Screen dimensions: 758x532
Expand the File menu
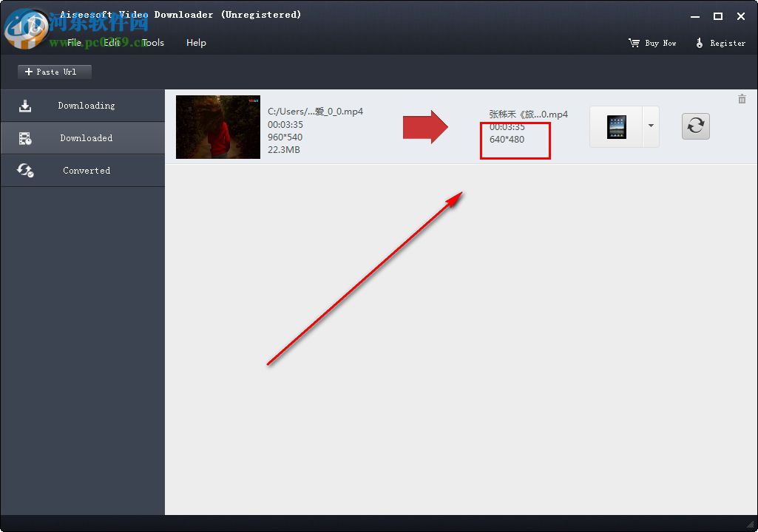73,43
